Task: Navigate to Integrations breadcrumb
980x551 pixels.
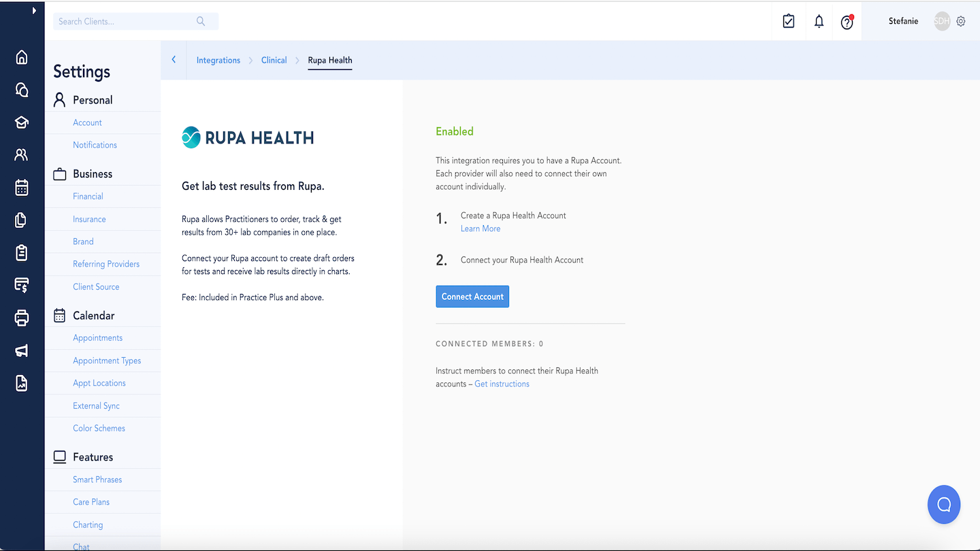Action: pos(218,61)
